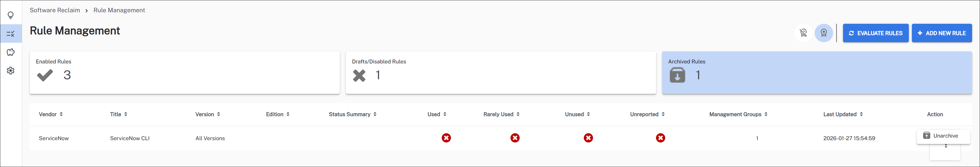This screenshot has width=980, height=167.
Task: Click the red X under Used column
Action: pos(446,138)
